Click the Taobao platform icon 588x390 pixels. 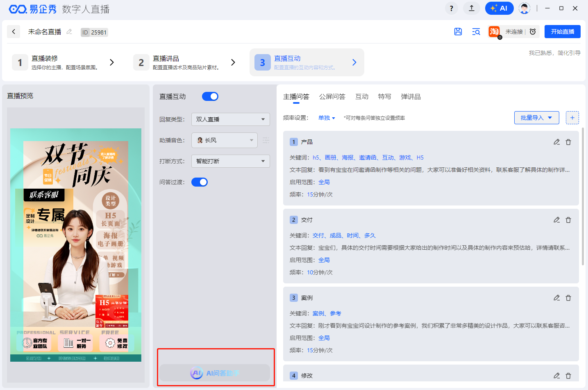click(x=494, y=32)
